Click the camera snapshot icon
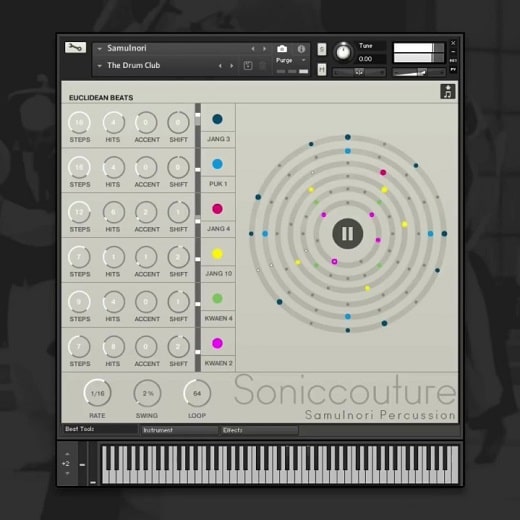520x520 pixels. point(282,49)
